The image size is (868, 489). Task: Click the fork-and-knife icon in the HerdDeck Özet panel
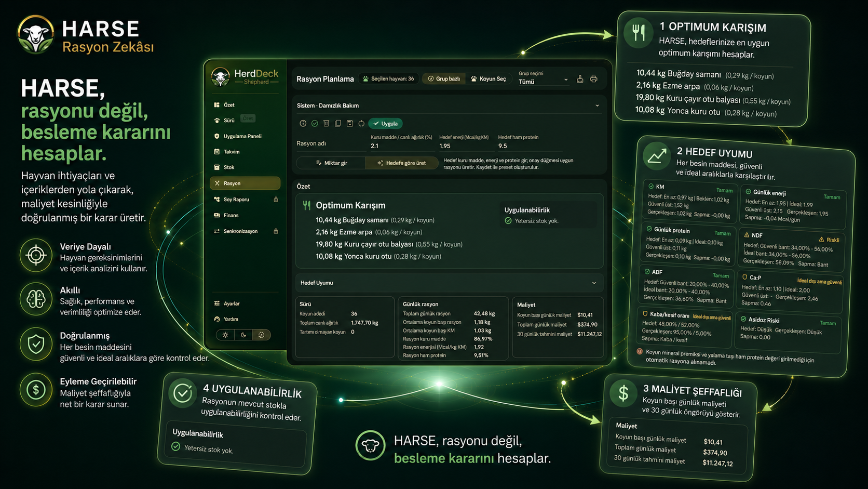(x=307, y=205)
